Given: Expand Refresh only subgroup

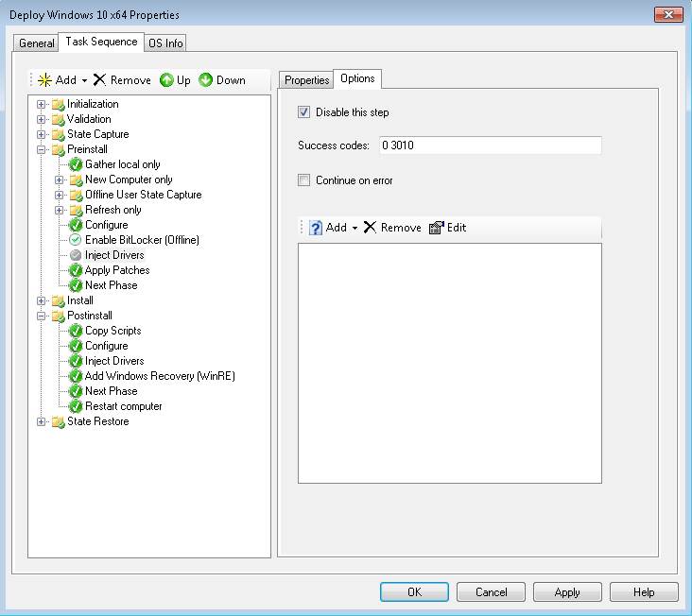Looking at the screenshot, I should 59,210.
